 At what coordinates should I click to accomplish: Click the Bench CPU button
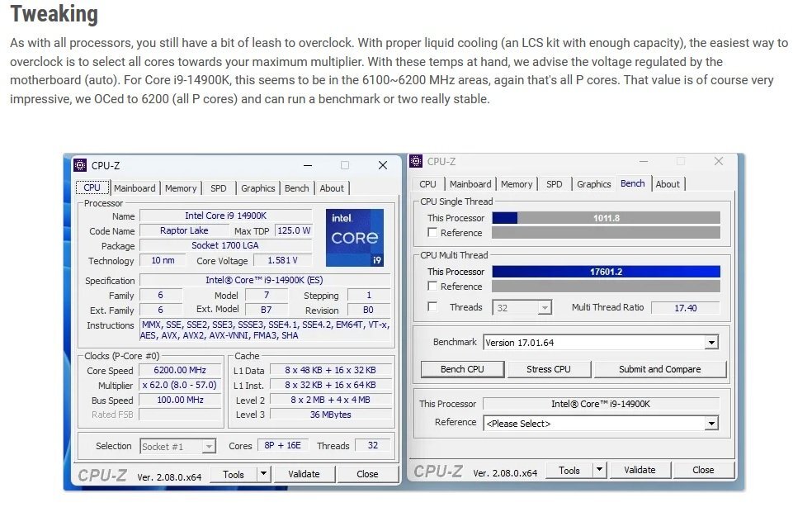[462, 369]
